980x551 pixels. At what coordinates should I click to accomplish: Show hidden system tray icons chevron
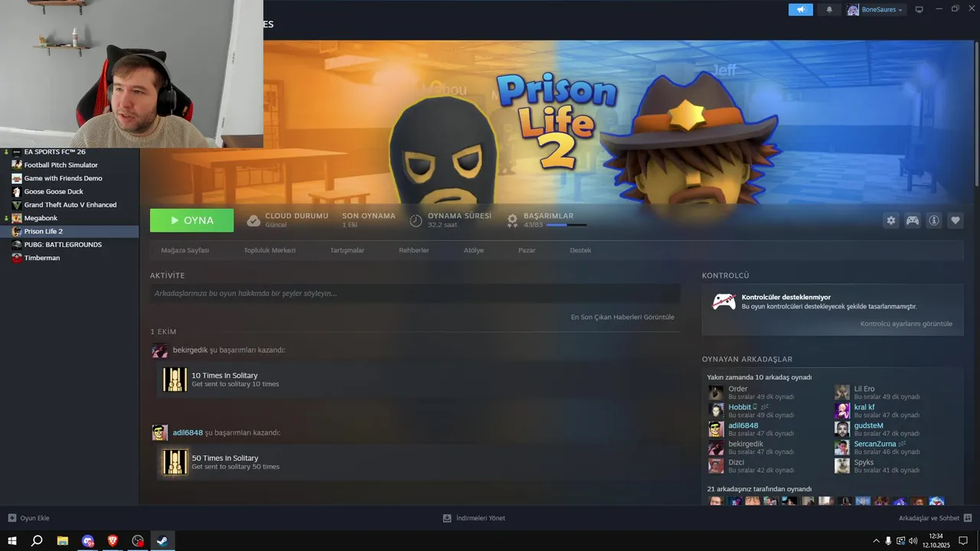coord(876,541)
